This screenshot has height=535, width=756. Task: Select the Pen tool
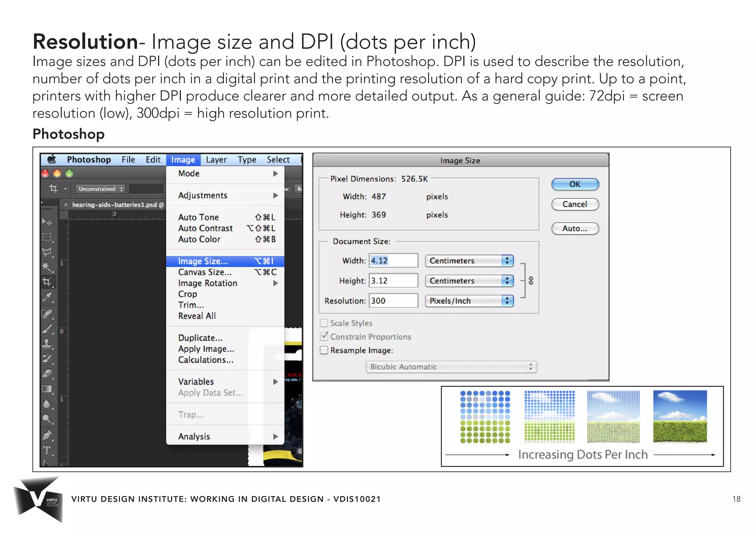pyautogui.click(x=47, y=436)
